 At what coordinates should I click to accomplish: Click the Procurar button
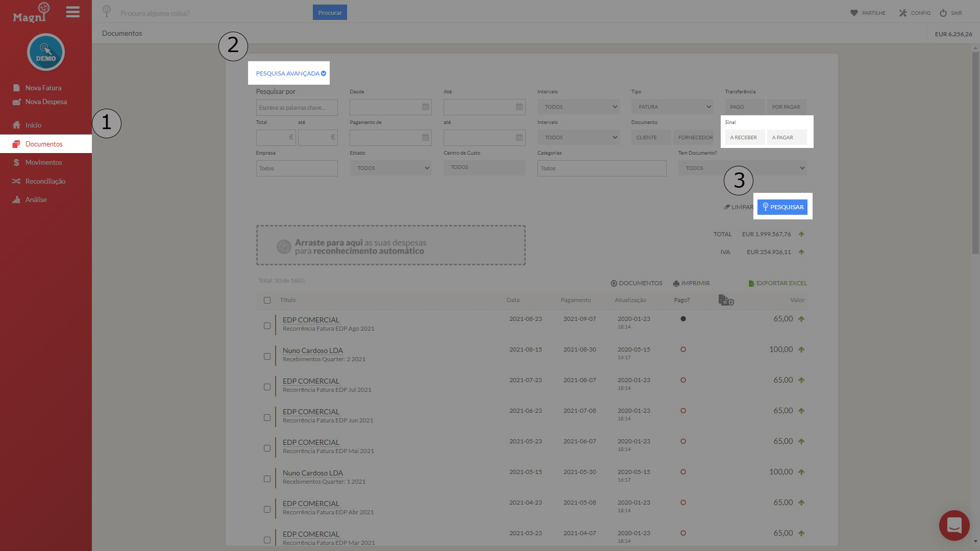[x=330, y=13]
